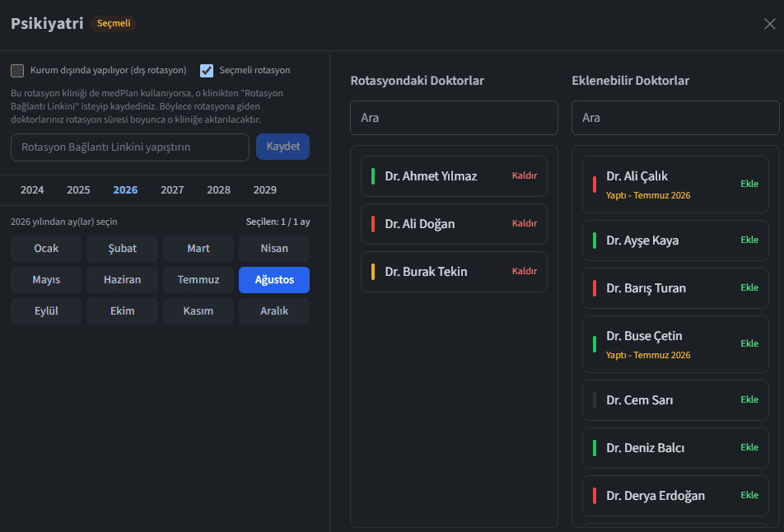Switch to the 2025 year tab

(78, 190)
